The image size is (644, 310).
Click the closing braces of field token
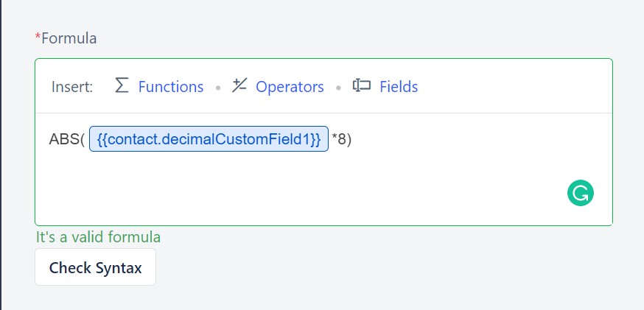point(315,139)
